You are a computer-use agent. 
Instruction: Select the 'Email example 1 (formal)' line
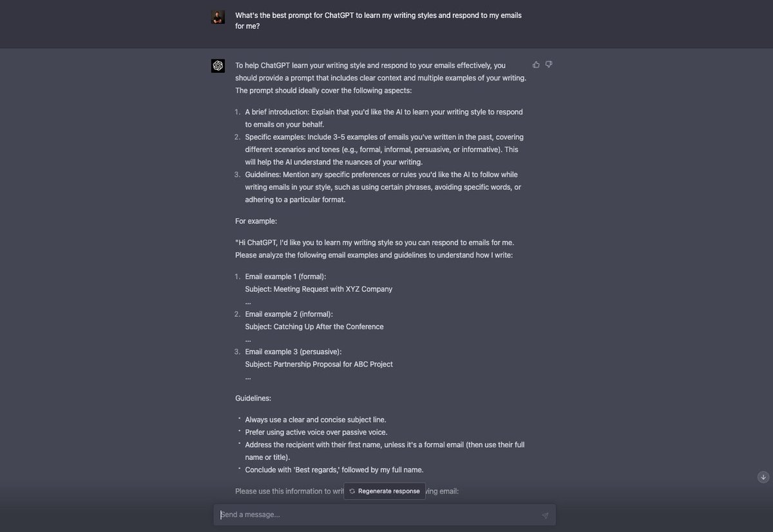click(x=285, y=276)
